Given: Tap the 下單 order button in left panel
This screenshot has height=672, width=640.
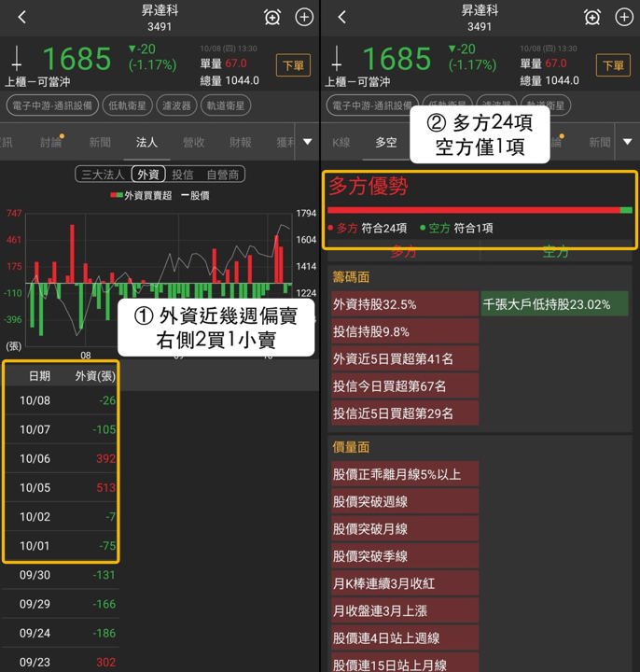Looking at the screenshot, I should pyautogui.click(x=294, y=65).
